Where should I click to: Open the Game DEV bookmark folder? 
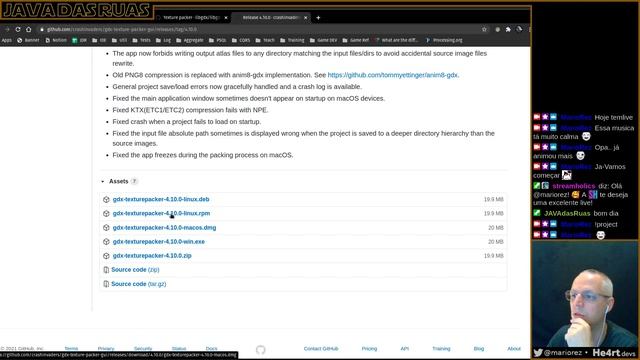click(323, 40)
